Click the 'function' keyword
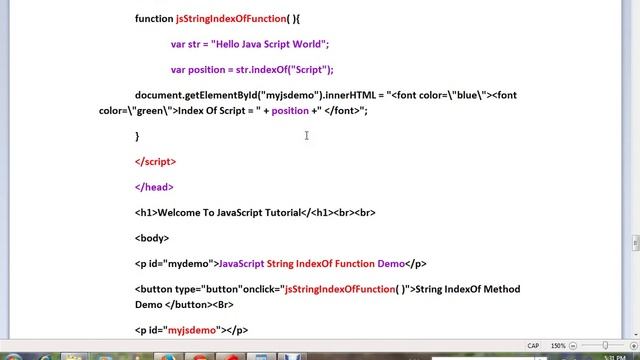This screenshot has height=360, width=640. coord(154,19)
